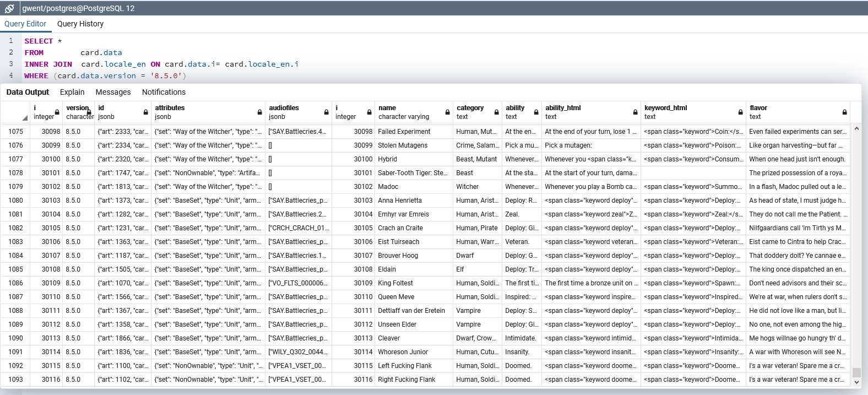
Task: Select the audiofiles column header
Action: [x=299, y=112]
